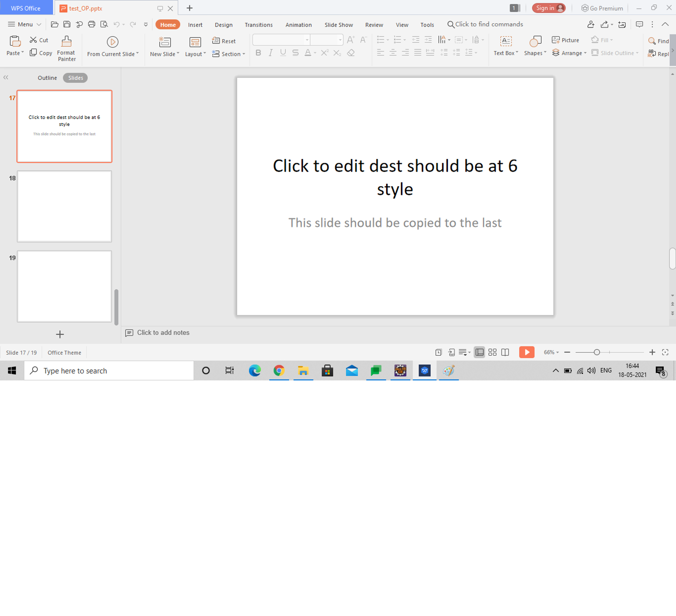Click the Reset slide button
Screen dimensions: 676x616
pyautogui.click(x=224, y=41)
